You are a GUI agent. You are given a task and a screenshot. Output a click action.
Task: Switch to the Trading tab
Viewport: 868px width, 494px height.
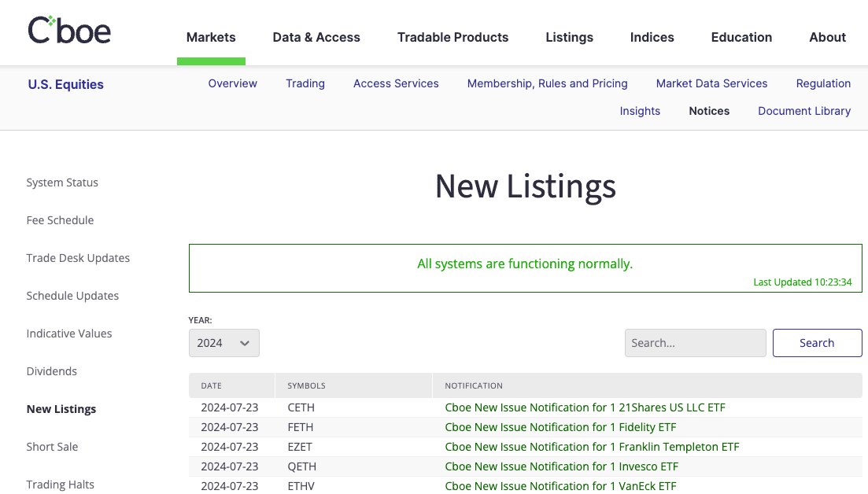click(x=305, y=83)
